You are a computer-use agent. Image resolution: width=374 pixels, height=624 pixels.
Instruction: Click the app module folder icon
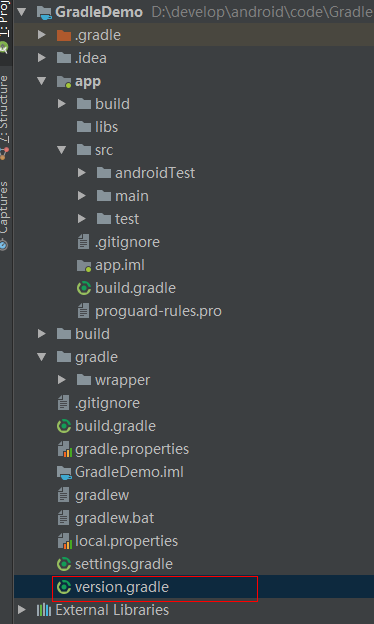(64, 82)
